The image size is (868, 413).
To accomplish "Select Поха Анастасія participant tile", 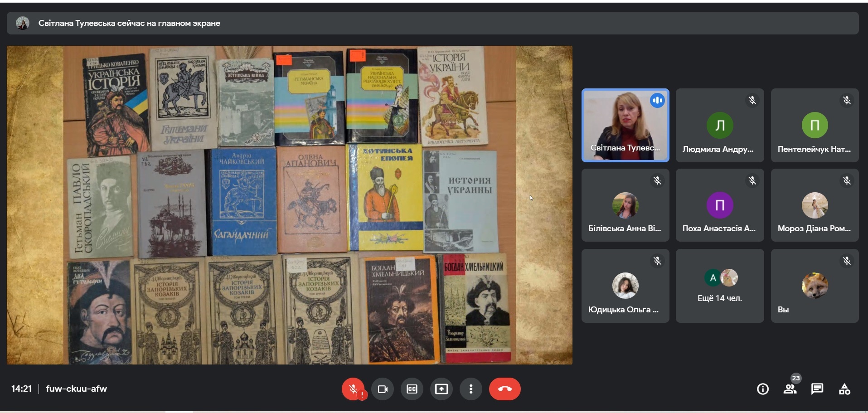I will (720, 205).
